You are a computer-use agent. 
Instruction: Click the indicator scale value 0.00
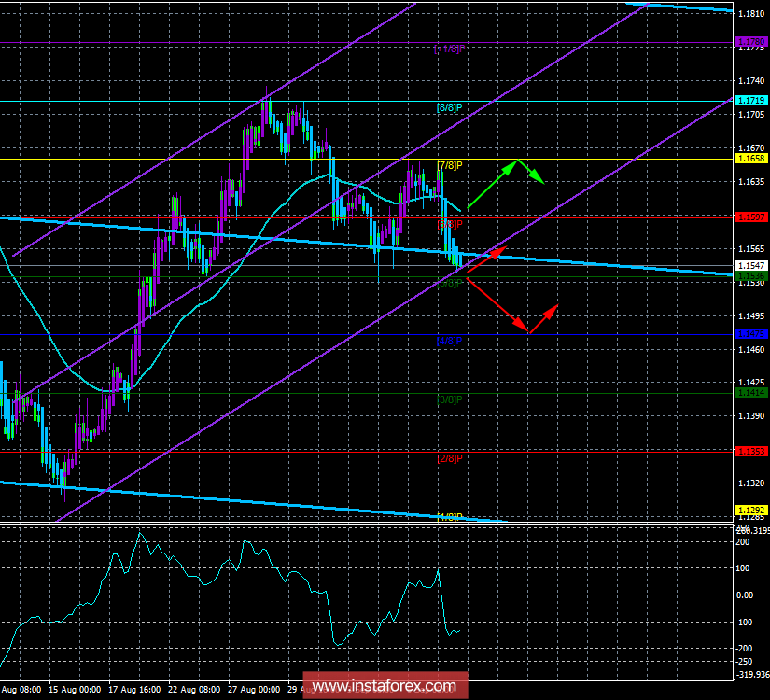pos(746,595)
